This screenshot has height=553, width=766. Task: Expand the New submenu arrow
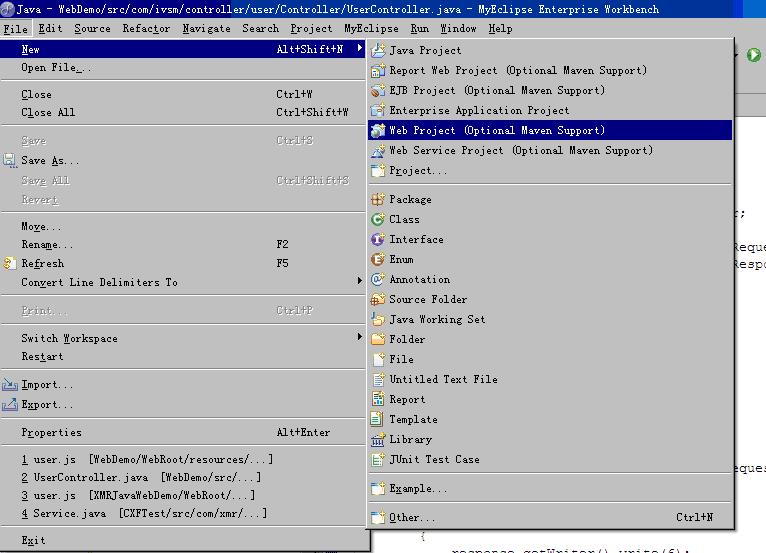(360, 48)
